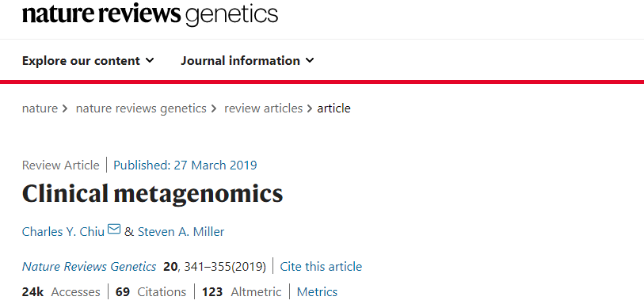Viewport: 644px width, 308px height.
Task: Click the nature reviews genetics logo
Action: [150, 13]
